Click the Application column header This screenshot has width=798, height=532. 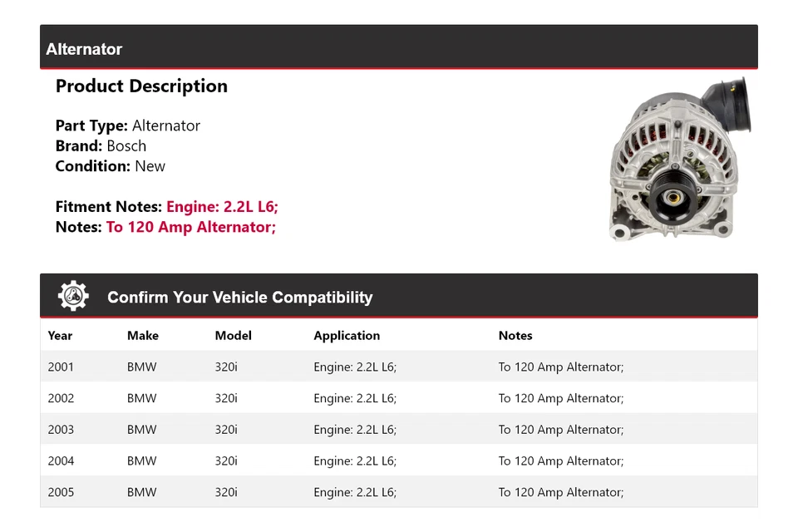[x=347, y=336]
